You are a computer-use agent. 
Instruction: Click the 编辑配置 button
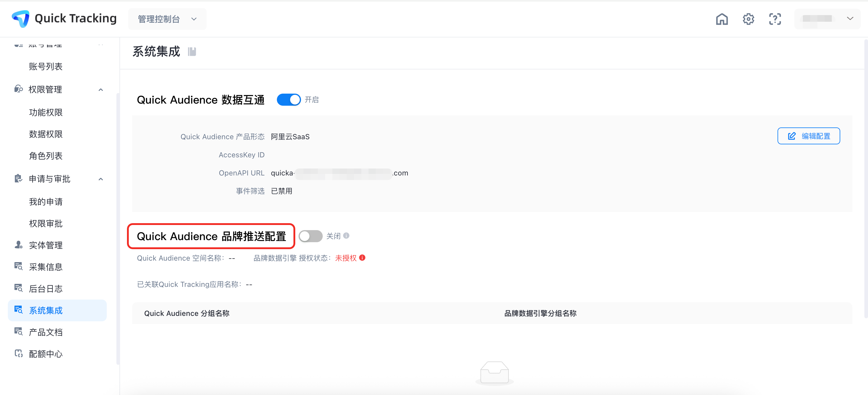[x=808, y=136]
